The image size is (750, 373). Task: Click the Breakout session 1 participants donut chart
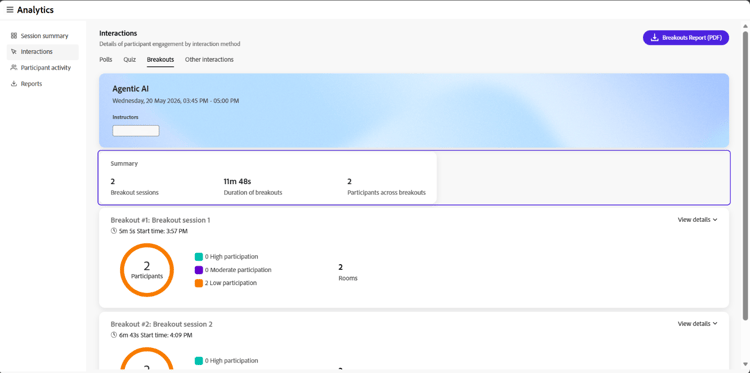147,270
